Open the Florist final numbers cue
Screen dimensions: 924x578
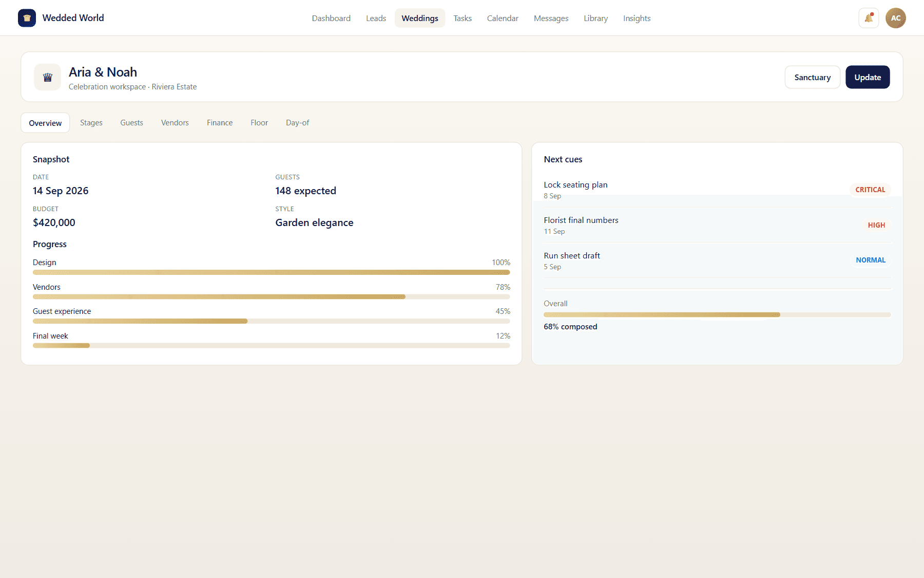coord(717,225)
